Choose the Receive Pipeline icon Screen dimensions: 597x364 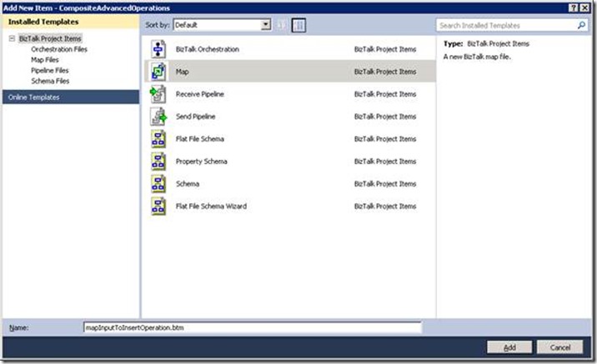(x=158, y=94)
